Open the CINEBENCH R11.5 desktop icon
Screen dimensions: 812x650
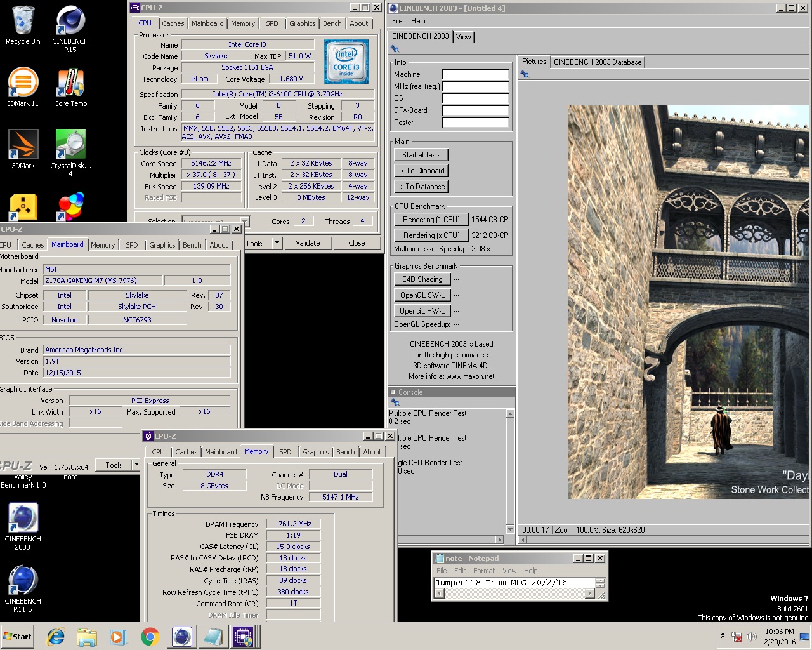(x=23, y=588)
